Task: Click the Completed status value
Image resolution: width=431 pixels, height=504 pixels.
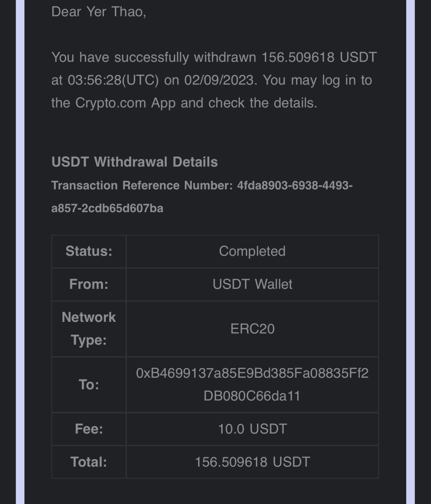Action: 252,251
